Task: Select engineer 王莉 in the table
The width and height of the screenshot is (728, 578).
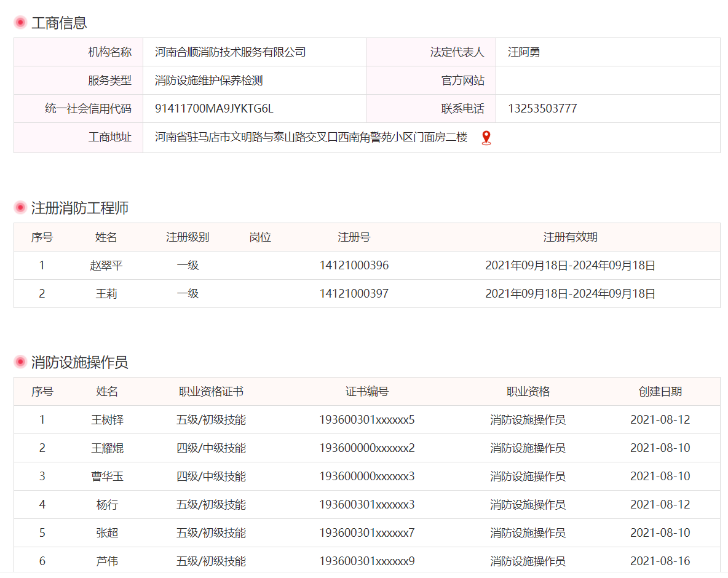Action: [x=106, y=294]
